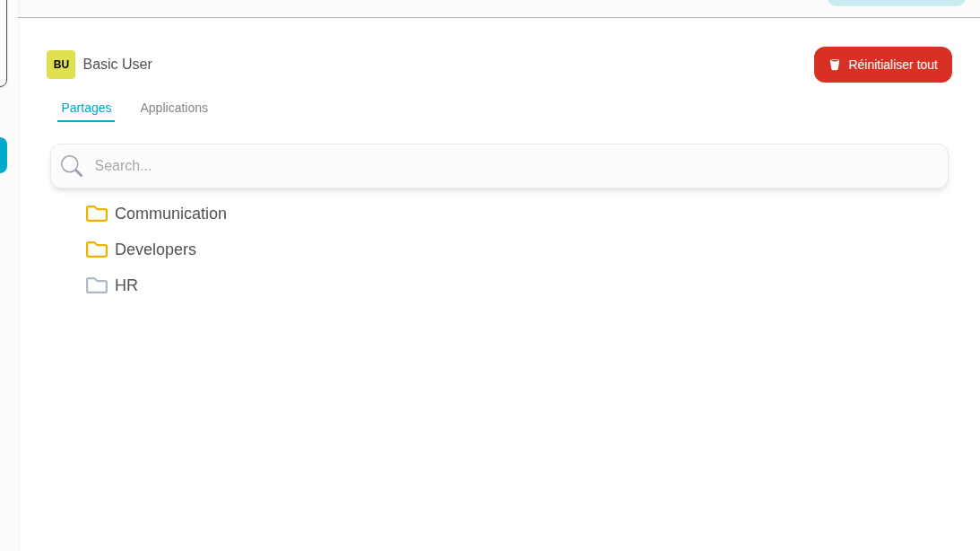Click the grey HR folder icon
Image resolution: width=980 pixels, height=551 pixels.
[97, 285]
